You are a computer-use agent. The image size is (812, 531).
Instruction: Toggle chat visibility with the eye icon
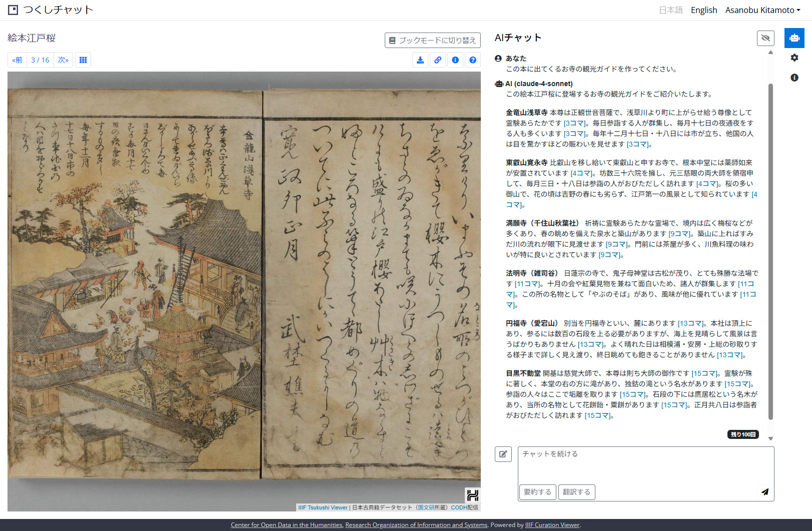point(765,38)
